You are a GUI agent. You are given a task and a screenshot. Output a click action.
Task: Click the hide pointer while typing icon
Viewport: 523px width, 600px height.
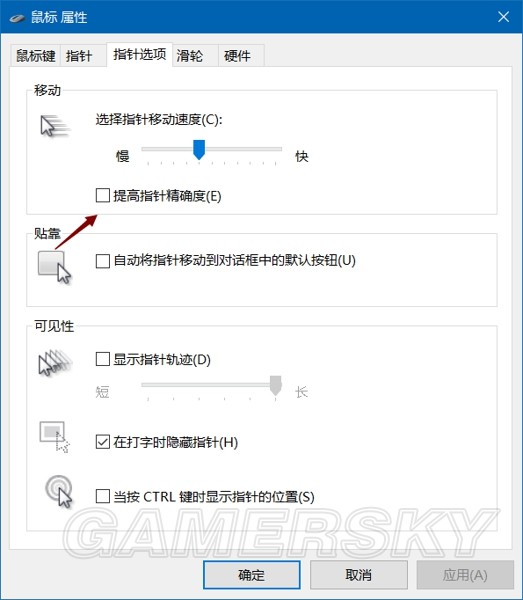click(54, 437)
